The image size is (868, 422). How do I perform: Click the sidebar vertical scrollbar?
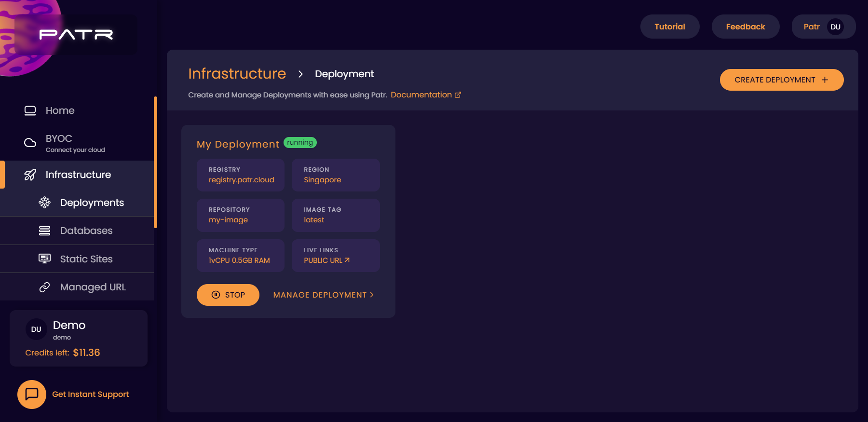click(x=155, y=162)
